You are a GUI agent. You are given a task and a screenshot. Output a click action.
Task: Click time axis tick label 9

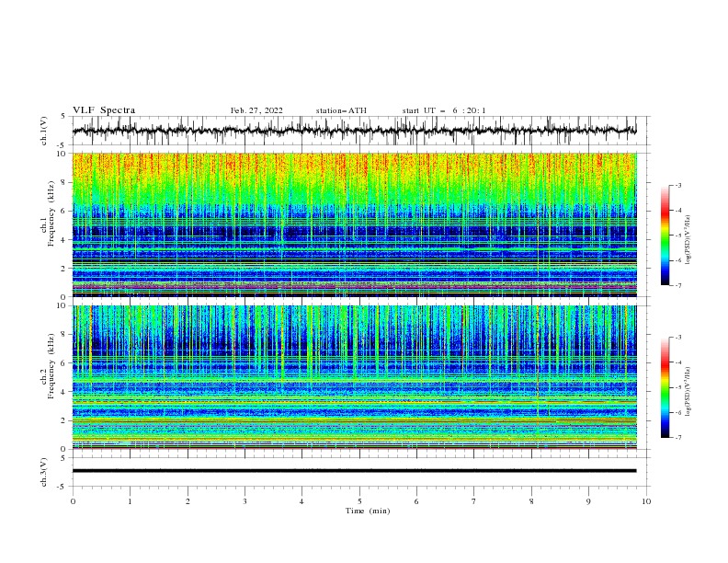click(588, 501)
